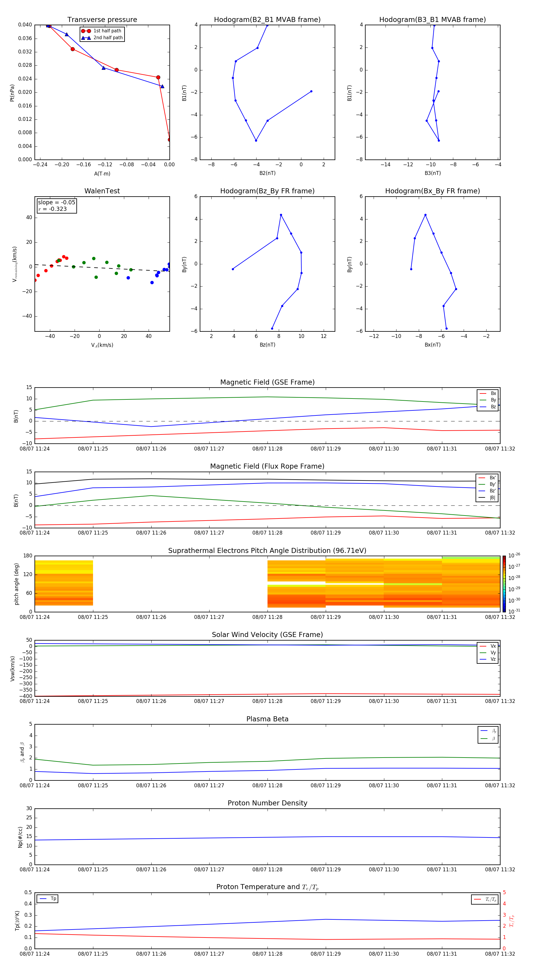Click the "Np(#/cc)" y-axis label

(x=20, y=837)
